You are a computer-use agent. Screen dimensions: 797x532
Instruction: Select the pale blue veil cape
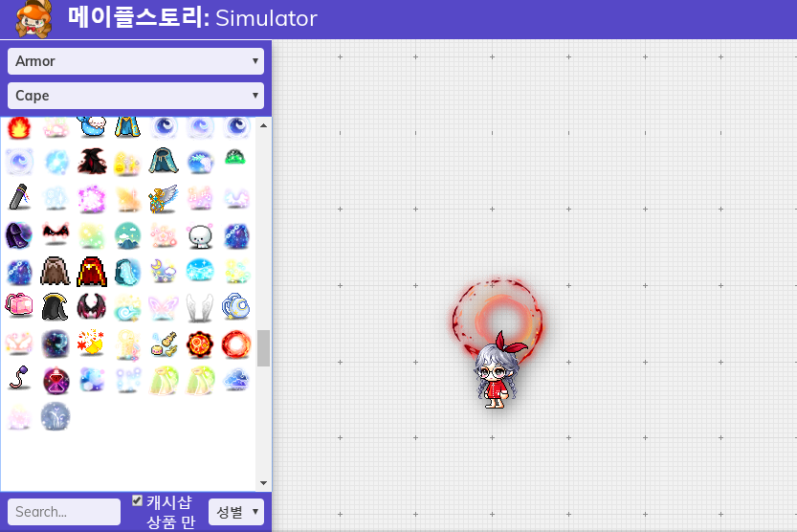tap(128, 271)
